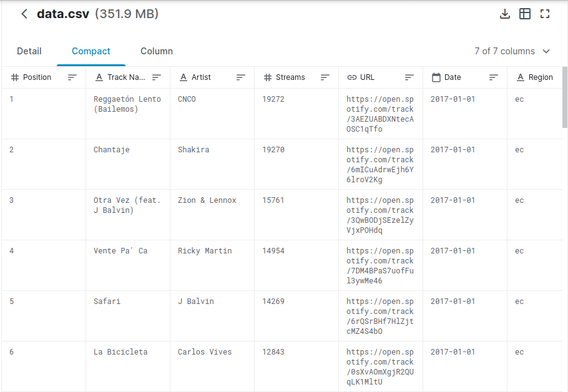Click the La Bicicleta track name cell

coord(120,352)
